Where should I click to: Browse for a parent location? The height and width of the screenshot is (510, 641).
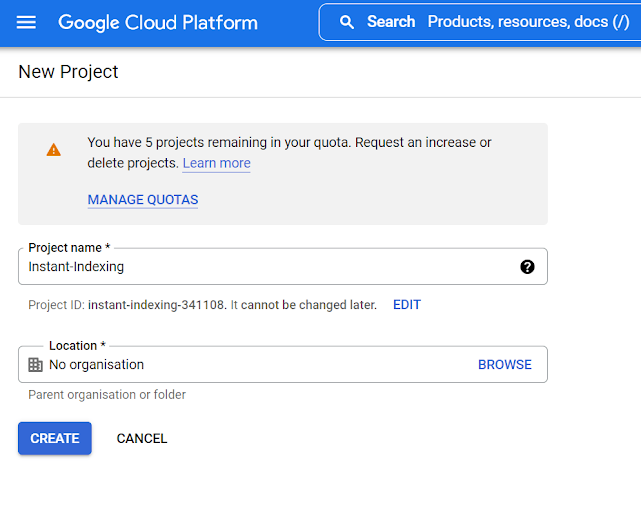505,365
